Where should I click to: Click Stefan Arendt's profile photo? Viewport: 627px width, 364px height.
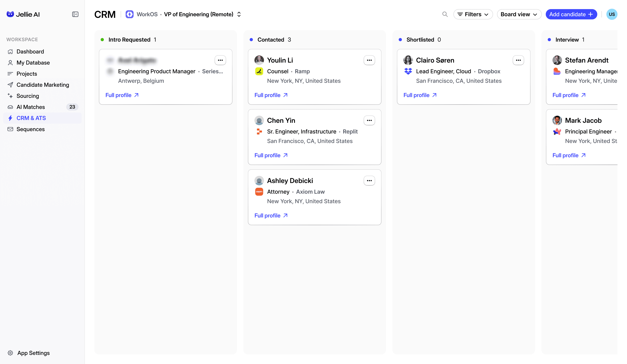(x=557, y=60)
